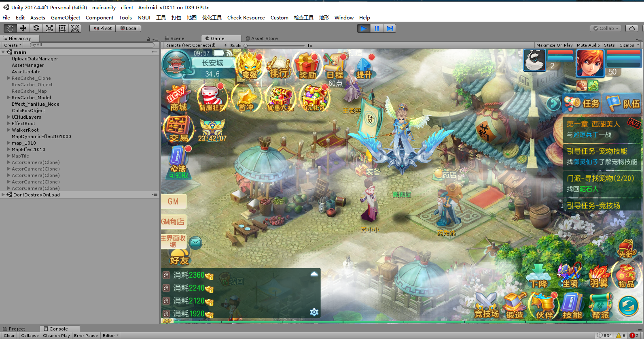The image size is (644, 339).
Task: Open the 排行 ranking icon in game
Action: point(278,67)
